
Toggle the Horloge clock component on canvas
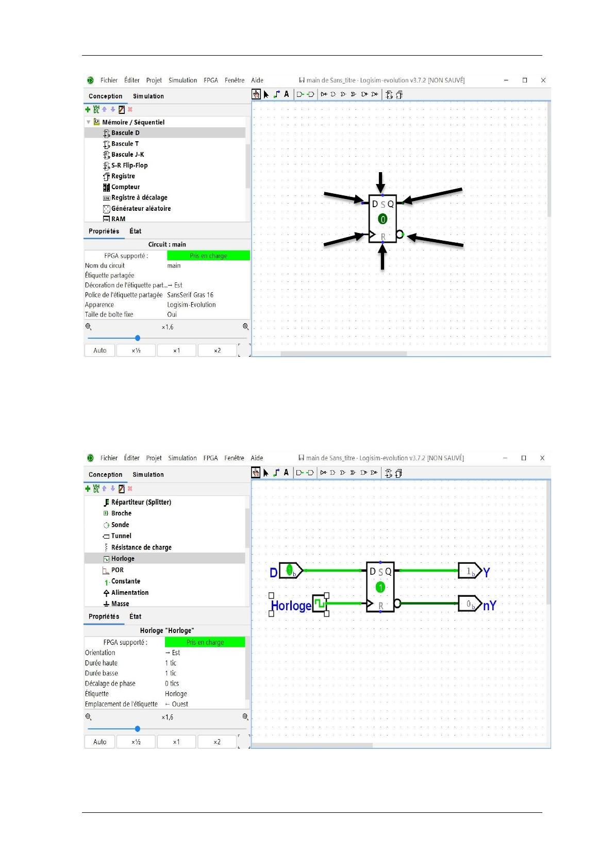pos(320,603)
